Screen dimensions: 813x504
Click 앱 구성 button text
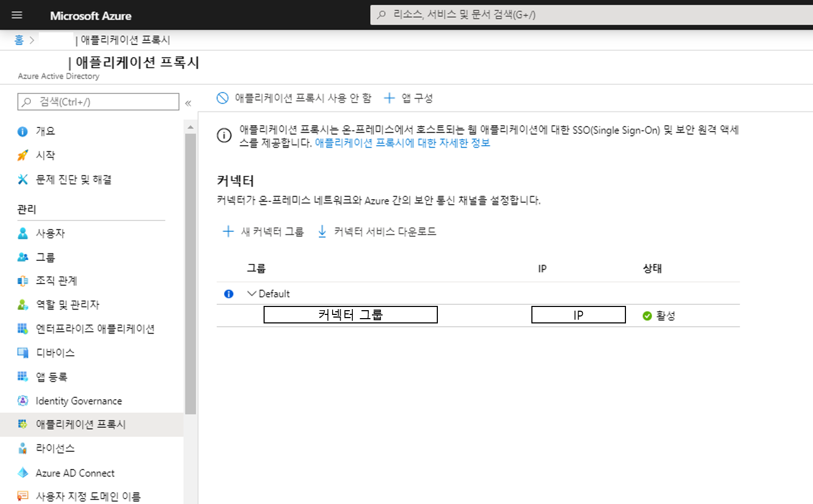[417, 98]
